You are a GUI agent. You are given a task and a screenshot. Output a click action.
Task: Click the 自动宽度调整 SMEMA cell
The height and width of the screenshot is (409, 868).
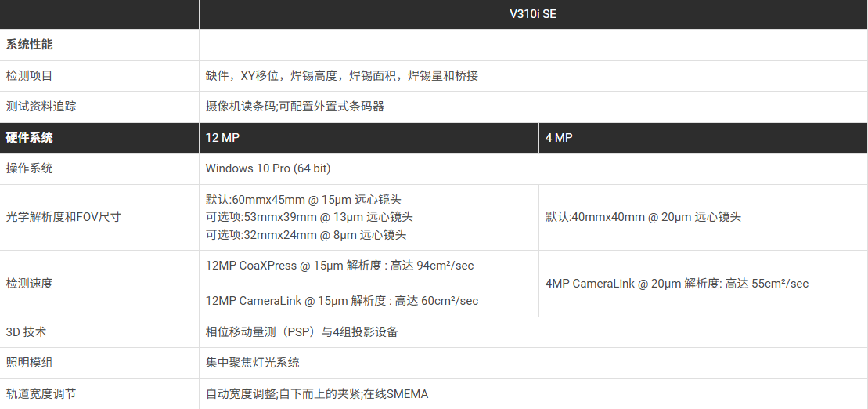tap(317, 394)
